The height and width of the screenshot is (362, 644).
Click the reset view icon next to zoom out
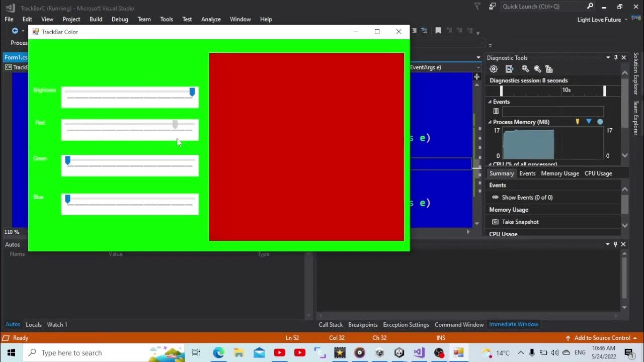tap(549, 69)
